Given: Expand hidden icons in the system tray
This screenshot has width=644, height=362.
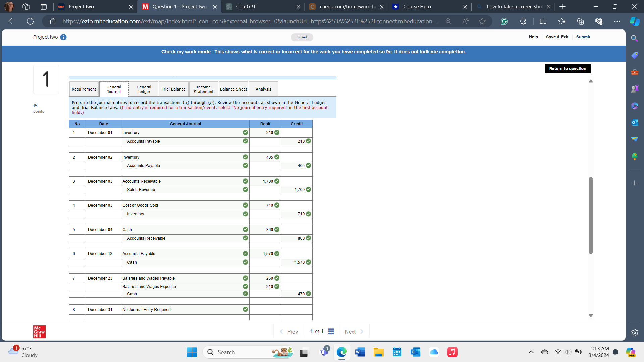Looking at the screenshot, I should [531, 352].
